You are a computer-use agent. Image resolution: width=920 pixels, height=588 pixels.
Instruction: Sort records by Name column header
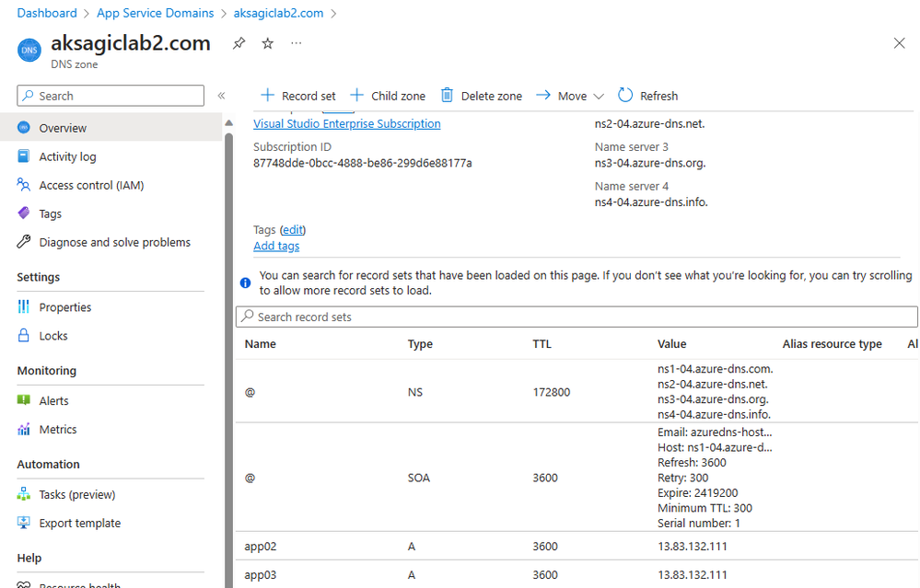click(x=261, y=344)
